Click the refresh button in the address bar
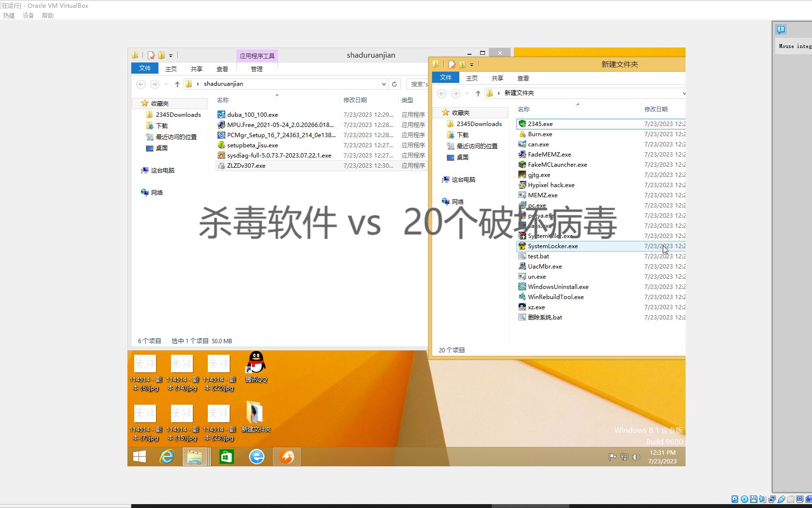The width and height of the screenshot is (812, 508). pos(394,84)
